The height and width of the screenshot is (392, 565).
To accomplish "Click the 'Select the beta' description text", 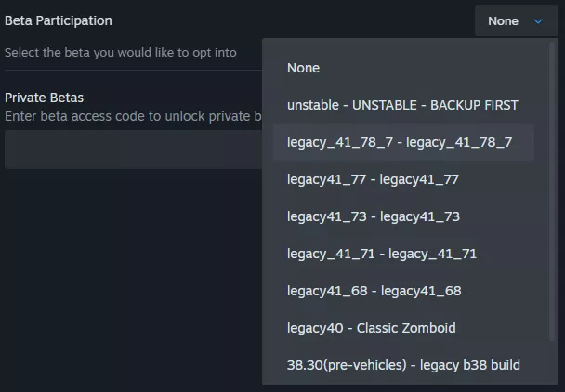I will (121, 52).
